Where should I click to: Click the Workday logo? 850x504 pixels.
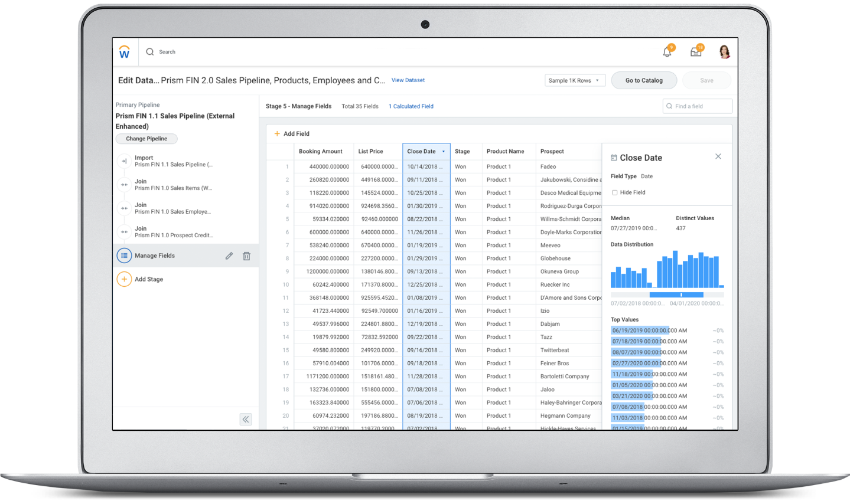click(x=124, y=52)
